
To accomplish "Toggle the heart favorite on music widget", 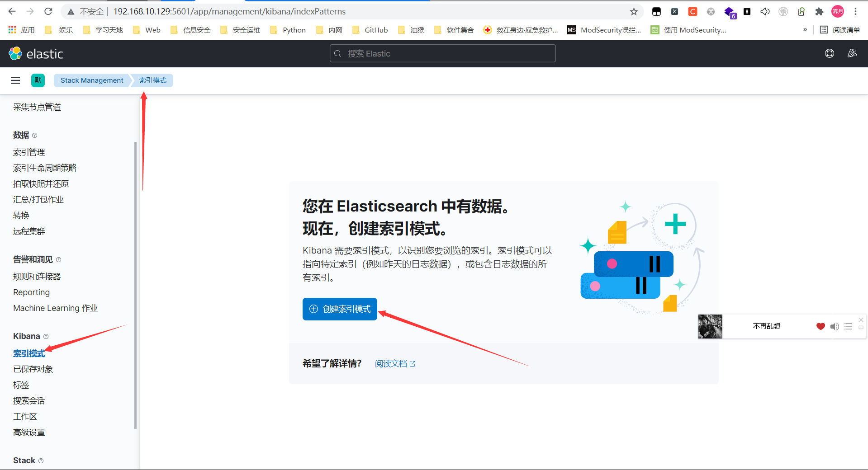I will coord(821,326).
